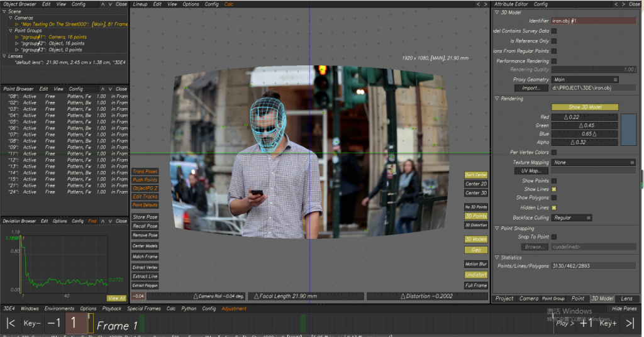The image size is (644, 337).
Task: Jump to first frame playback button
Action: (11, 323)
